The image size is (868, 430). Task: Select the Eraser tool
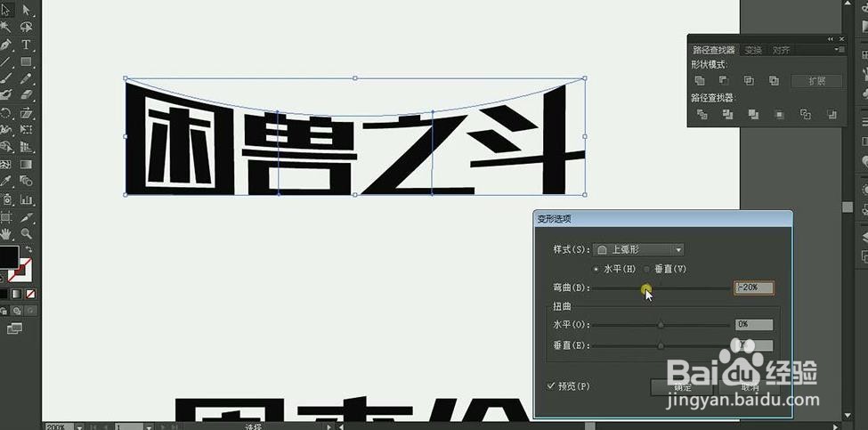26,95
